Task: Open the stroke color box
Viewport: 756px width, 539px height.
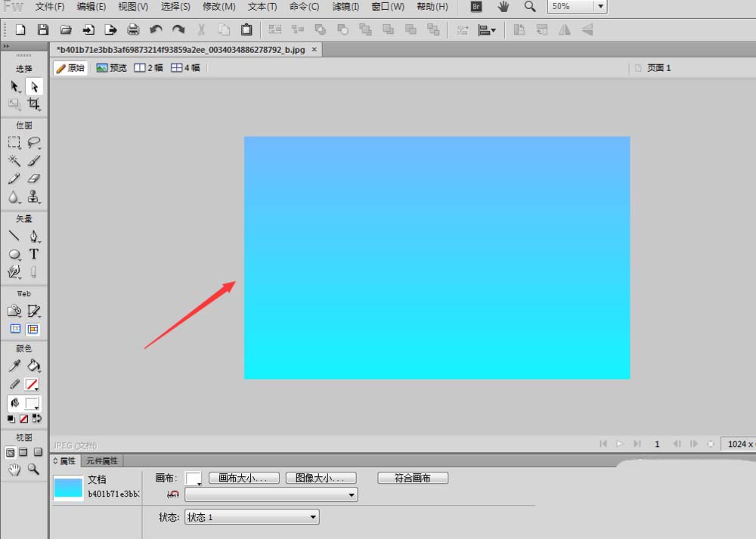Action: (32, 384)
